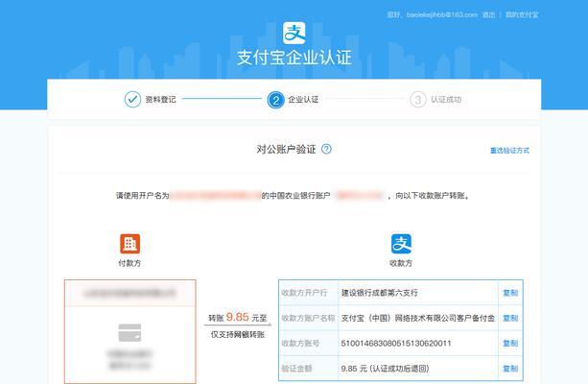Image resolution: width=588 pixels, height=384 pixels.
Task: Click the logged-in email address in header
Action: 442,14
